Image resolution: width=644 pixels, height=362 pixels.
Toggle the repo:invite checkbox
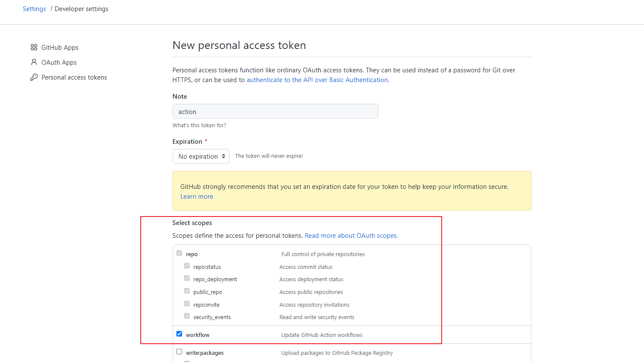(x=187, y=304)
